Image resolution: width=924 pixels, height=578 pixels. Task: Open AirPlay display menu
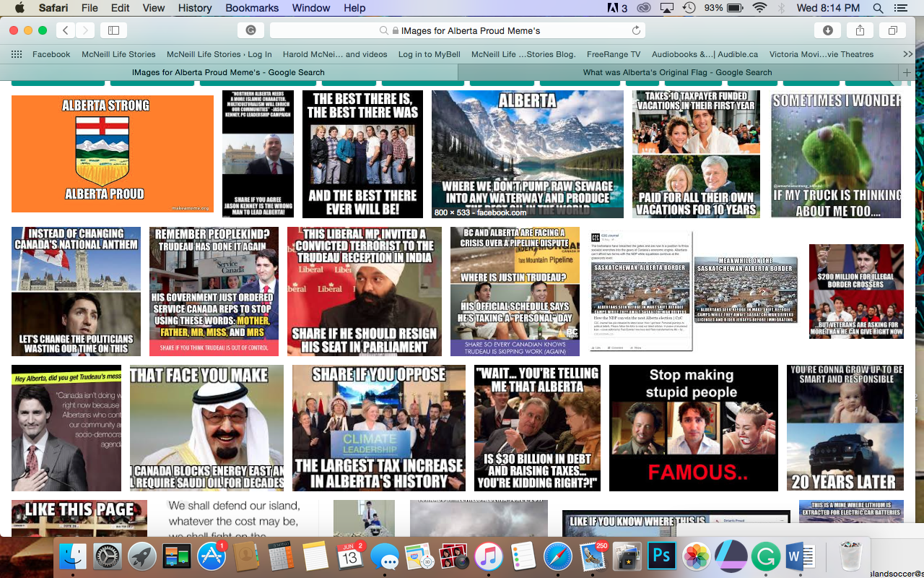pos(667,8)
